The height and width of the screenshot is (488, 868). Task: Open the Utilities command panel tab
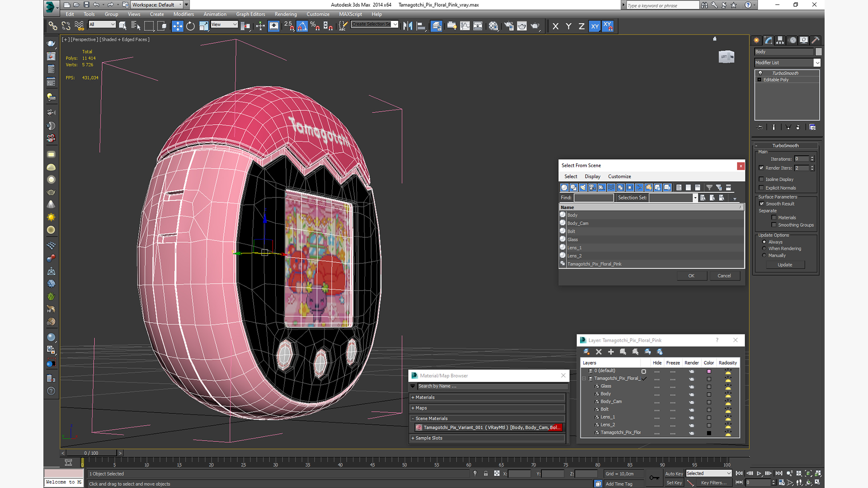(x=816, y=40)
